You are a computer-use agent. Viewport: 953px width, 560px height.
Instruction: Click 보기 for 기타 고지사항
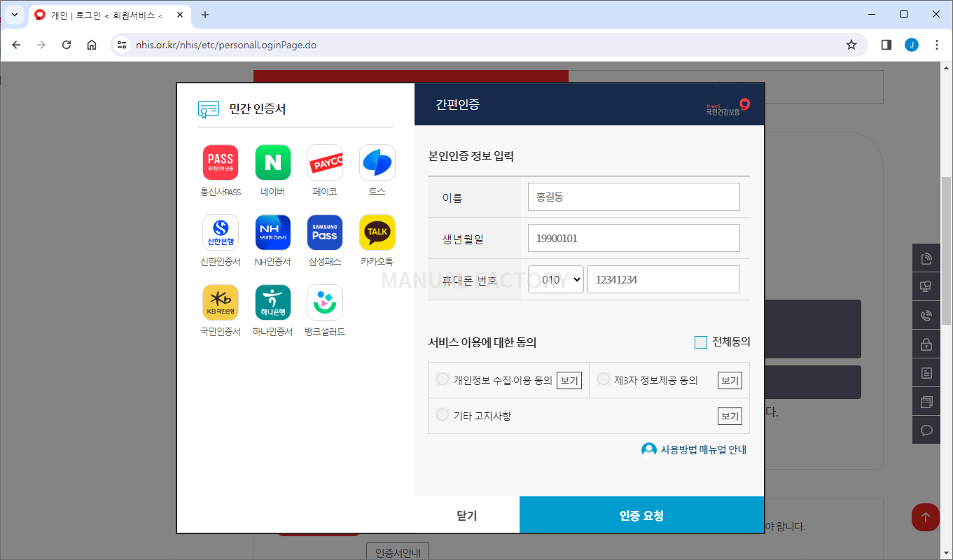coord(730,416)
